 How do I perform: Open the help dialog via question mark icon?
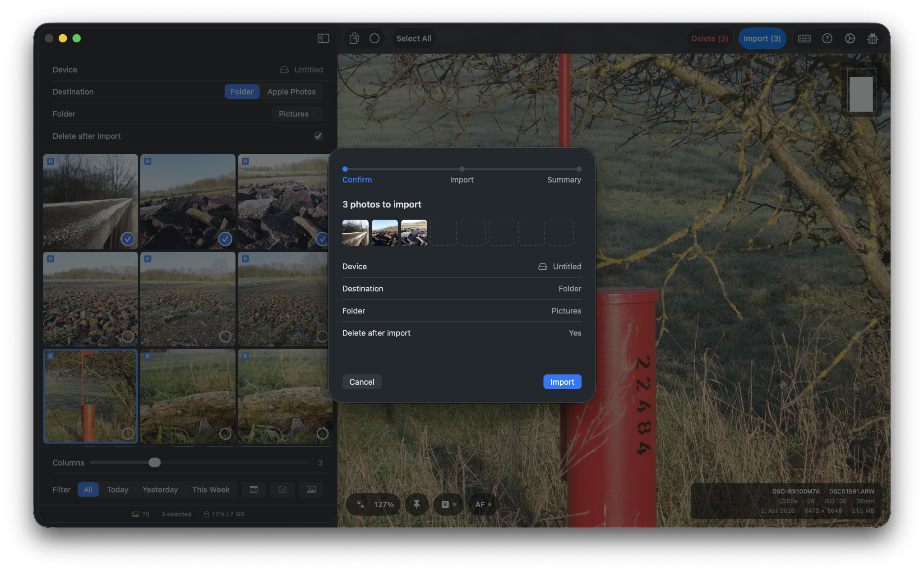coord(827,38)
